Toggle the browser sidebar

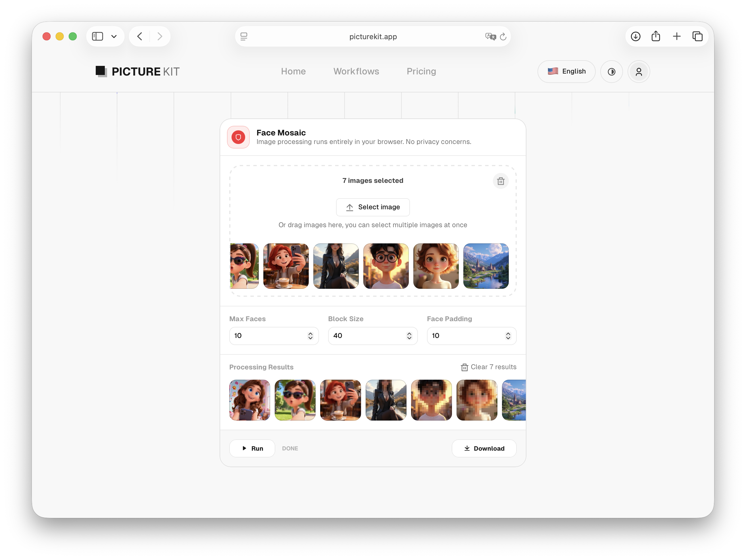pyautogui.click(x=97, y=36)
